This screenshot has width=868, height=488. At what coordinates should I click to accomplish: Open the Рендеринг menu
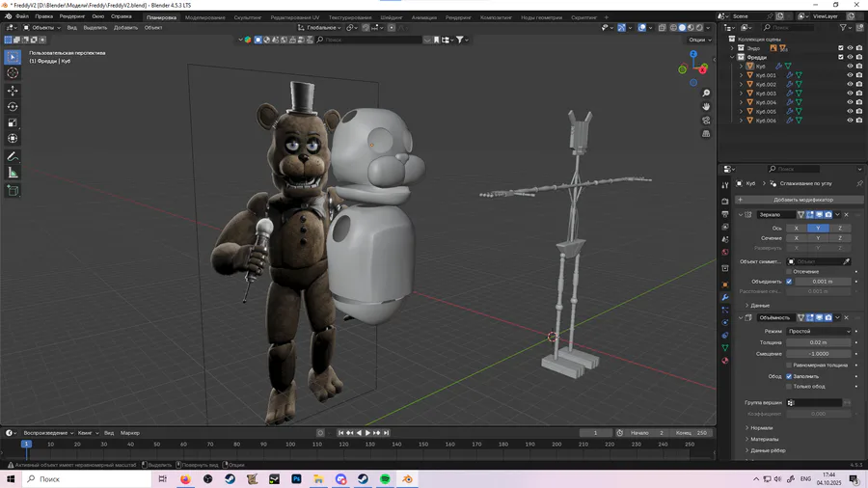[x=71, y=16]
